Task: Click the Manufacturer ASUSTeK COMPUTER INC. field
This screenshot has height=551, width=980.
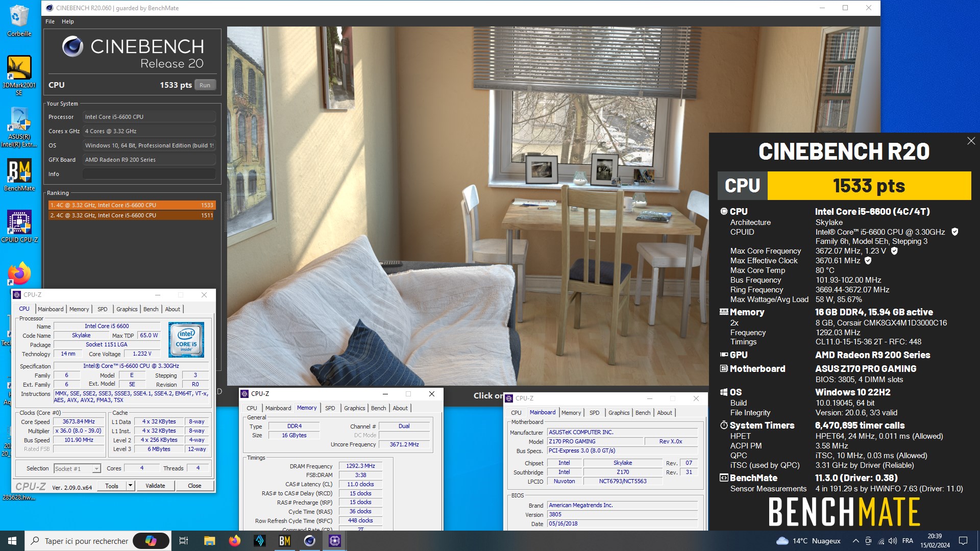Action: [622, 432]
